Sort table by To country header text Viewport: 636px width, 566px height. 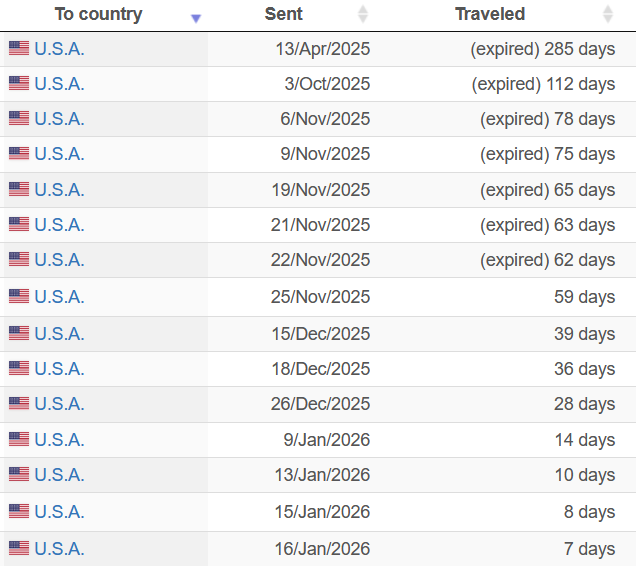[98, 14]
